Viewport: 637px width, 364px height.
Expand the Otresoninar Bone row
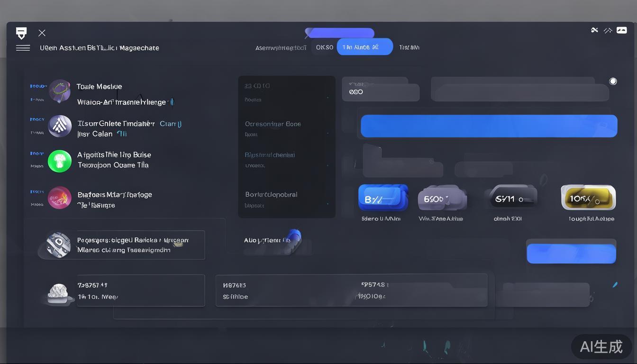click(x=286, y=128)
